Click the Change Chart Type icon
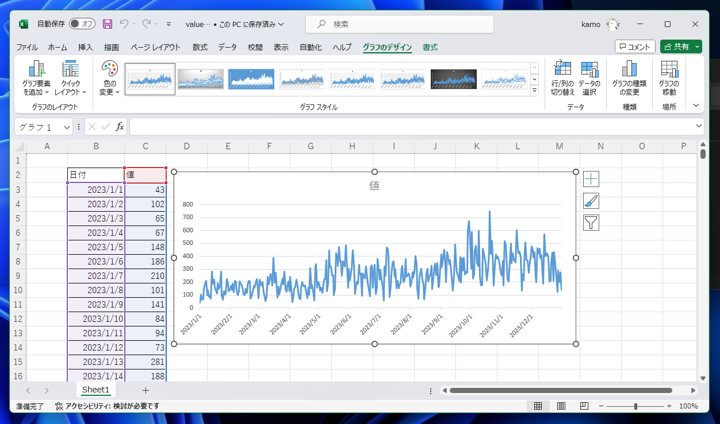The image size is (720, 424). [x=629, y=78]
